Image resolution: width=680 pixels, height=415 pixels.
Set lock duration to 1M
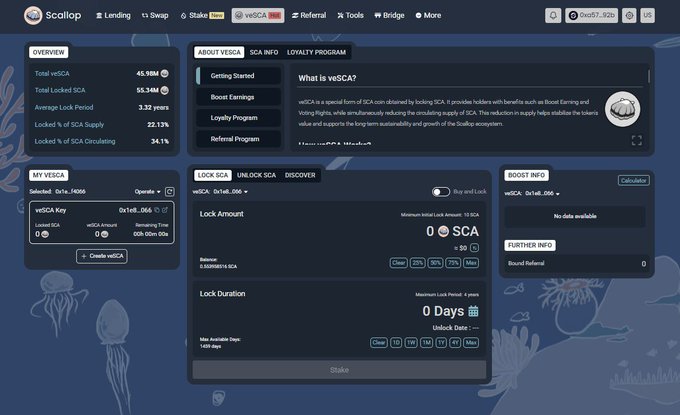[427, 343]
